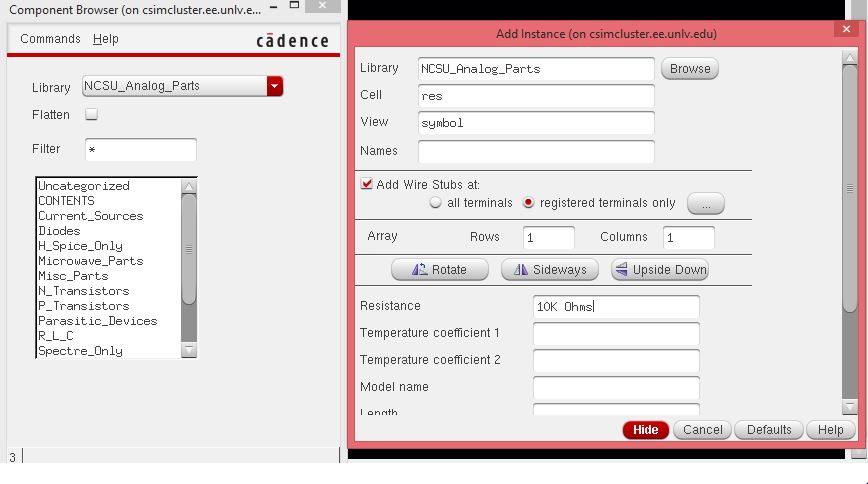Click the Rotate button
Image resolution: width=868 pixels, height=484 pixels.
(x=440, y=270)
